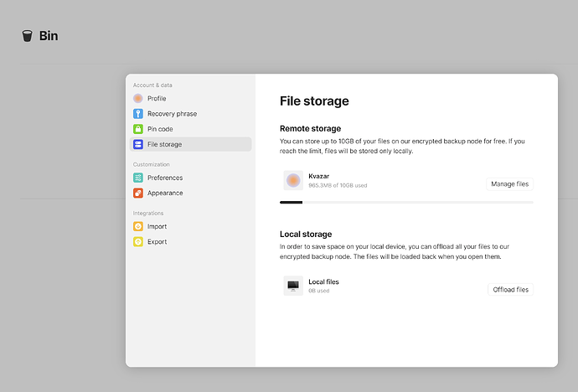Click the 'Kvazar' account name

[319, 176]
